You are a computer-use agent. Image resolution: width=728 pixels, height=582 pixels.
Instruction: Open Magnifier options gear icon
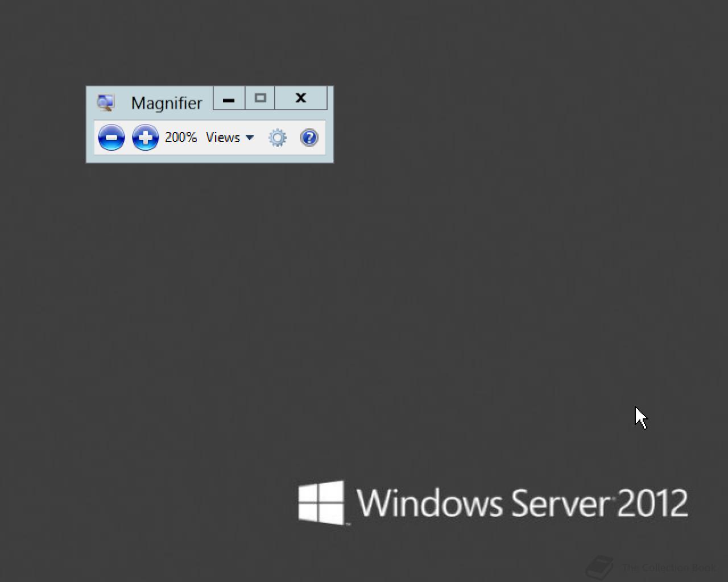click(278, 138)
